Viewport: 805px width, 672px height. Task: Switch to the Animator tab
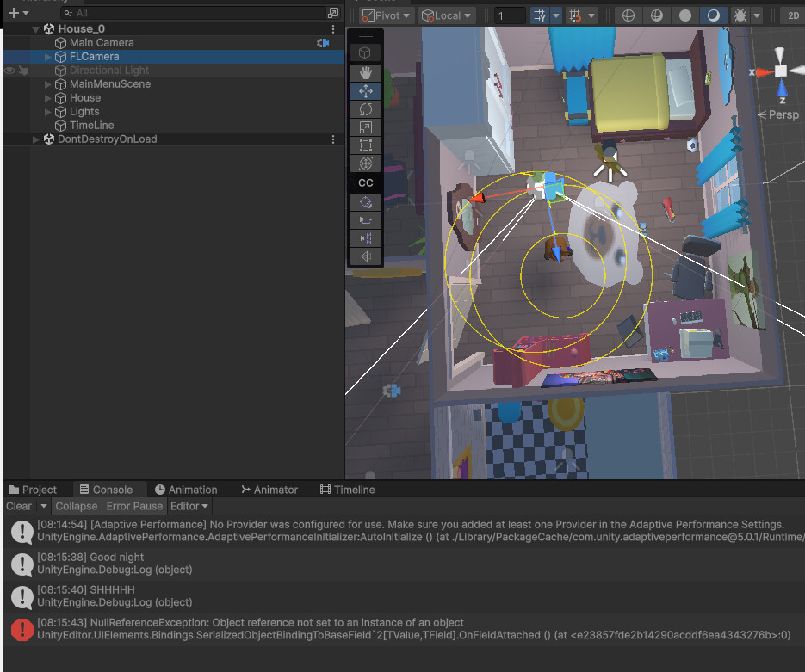pos(269,490)
